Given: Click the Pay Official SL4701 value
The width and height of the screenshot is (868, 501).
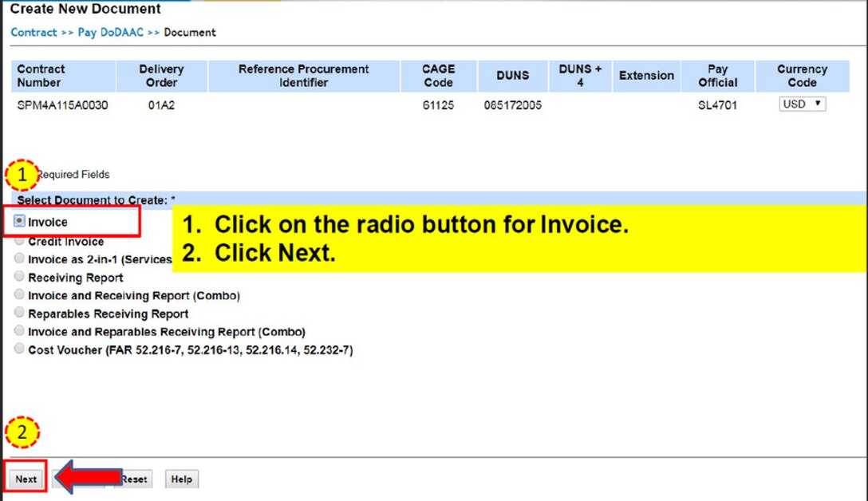Looking at the screenshot, I should (x=716, y=105).
